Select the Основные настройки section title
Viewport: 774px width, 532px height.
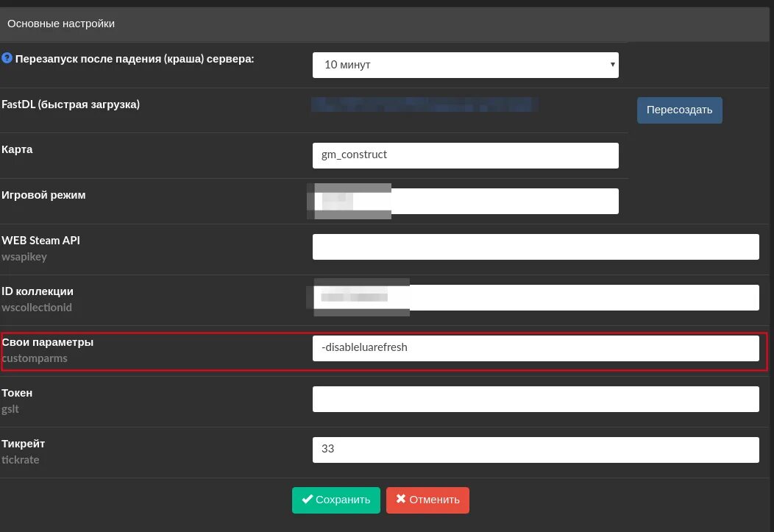(61, 24)
